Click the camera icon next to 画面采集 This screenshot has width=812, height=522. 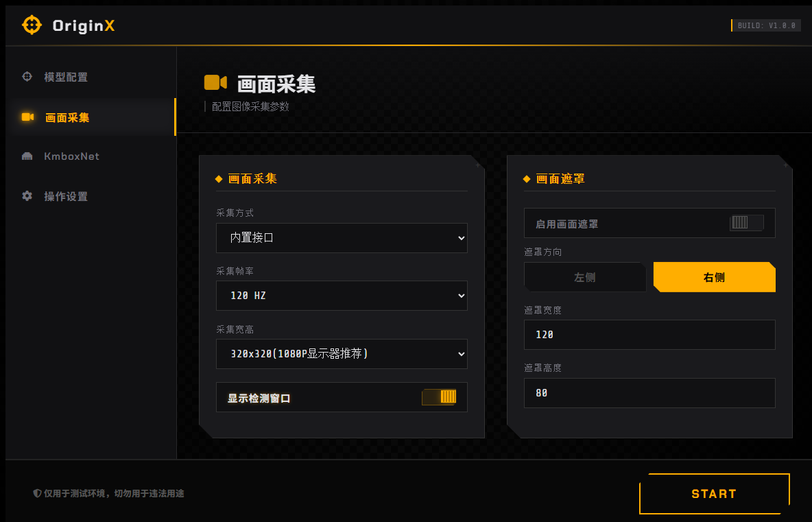coord(27,117)
